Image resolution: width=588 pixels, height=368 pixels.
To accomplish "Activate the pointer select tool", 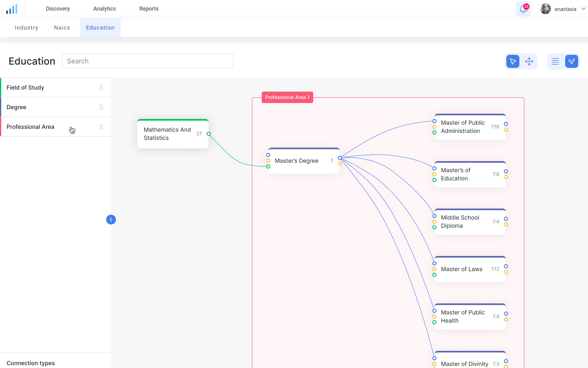I will tap(513, 61).
